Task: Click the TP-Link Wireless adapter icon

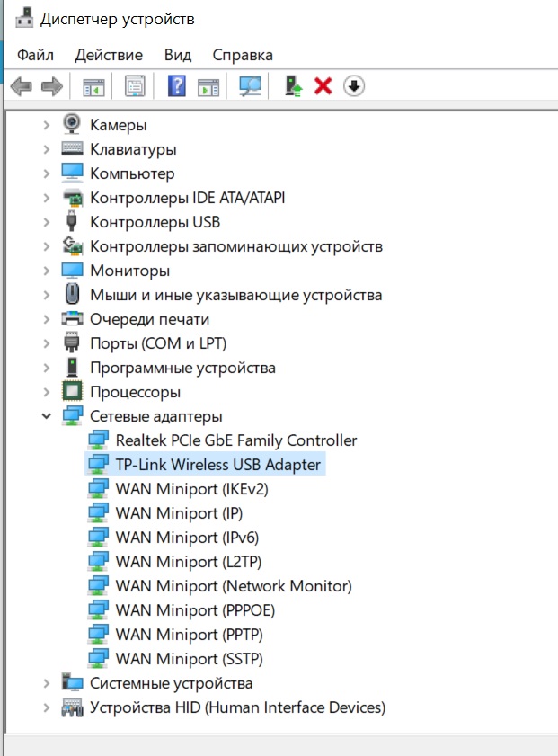Action: pyautogui.click(x=98, y=464)
